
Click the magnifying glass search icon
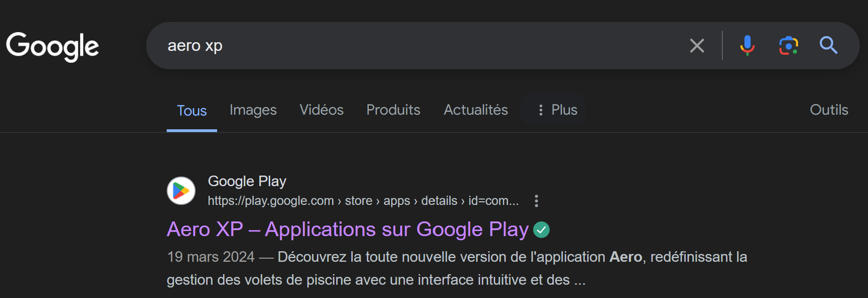[828, 45]
